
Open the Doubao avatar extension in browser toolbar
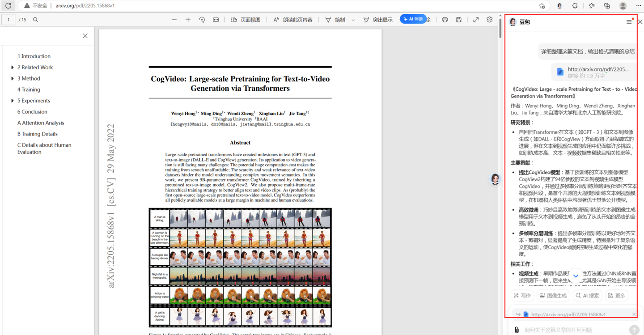point(559,6)
